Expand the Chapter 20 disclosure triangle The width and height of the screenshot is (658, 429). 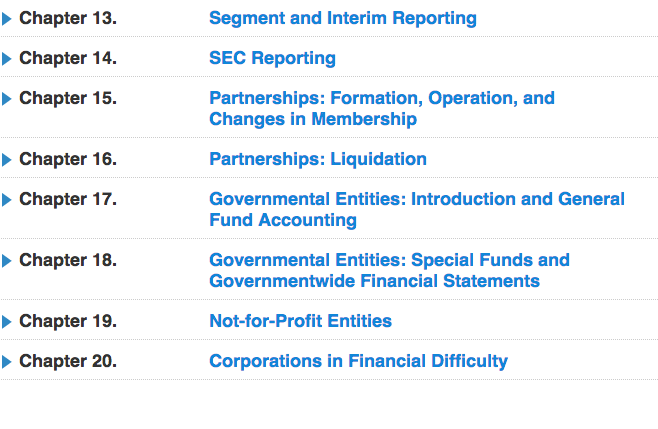click(x=7, y=362)
